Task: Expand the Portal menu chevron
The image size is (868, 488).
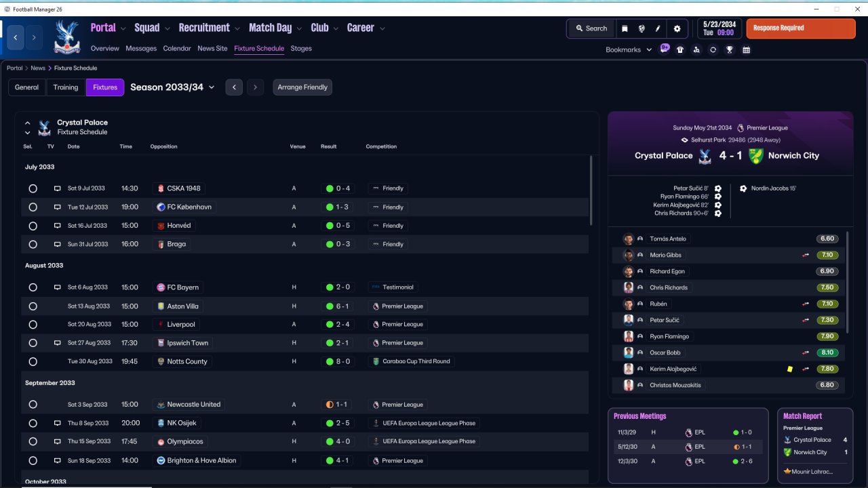Action: 123,28
